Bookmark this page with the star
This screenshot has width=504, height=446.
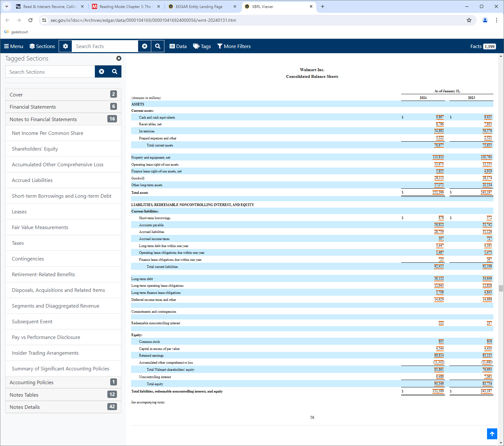(469, 20)
